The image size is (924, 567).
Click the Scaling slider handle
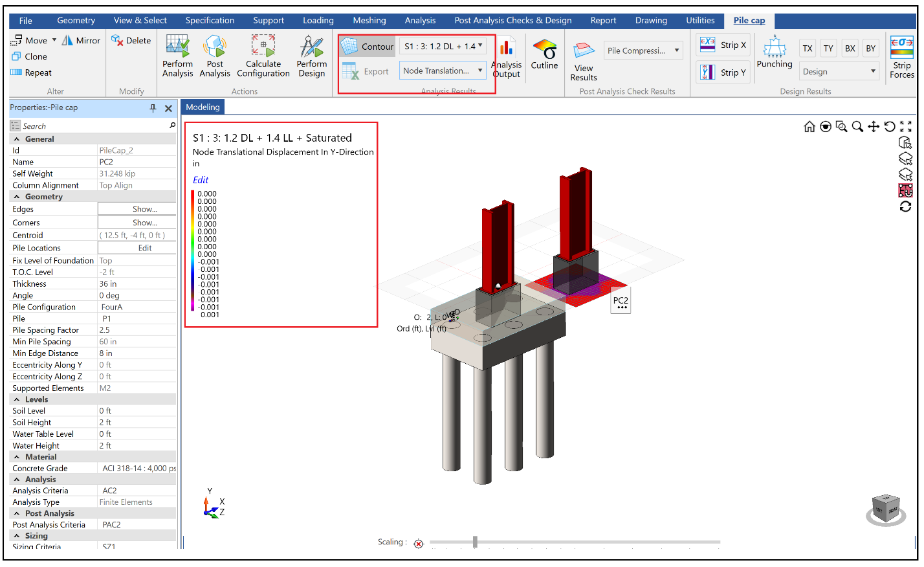(x=475, y=542)
